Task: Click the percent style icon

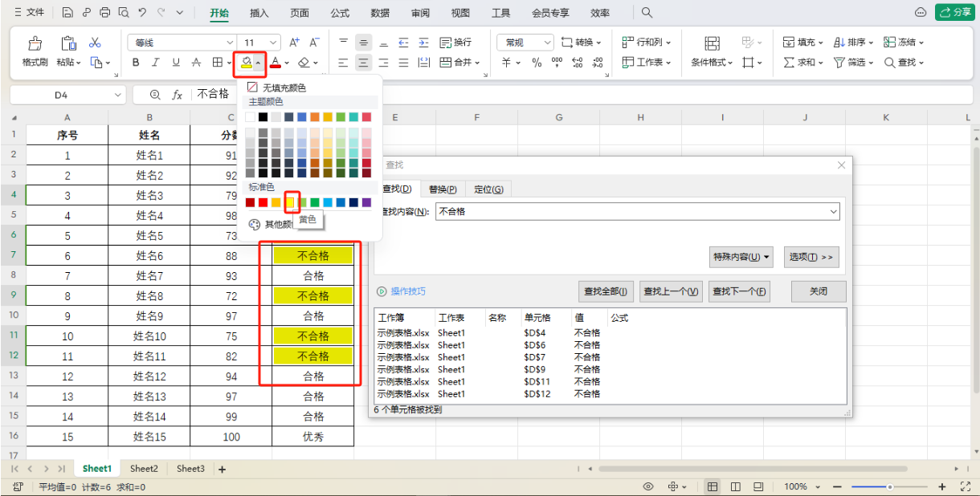Action: (x=537, y=63)
